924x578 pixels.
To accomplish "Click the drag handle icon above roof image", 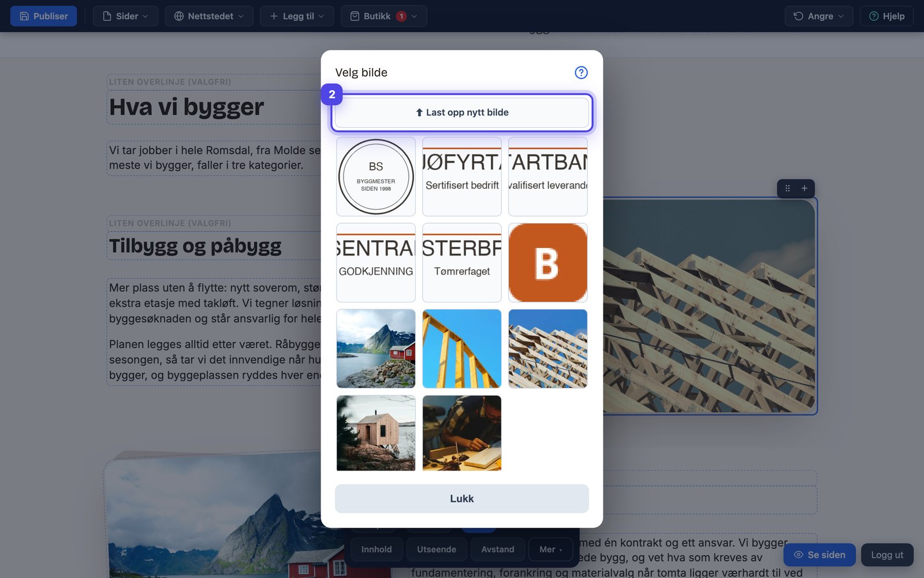I will coord(787,188).
